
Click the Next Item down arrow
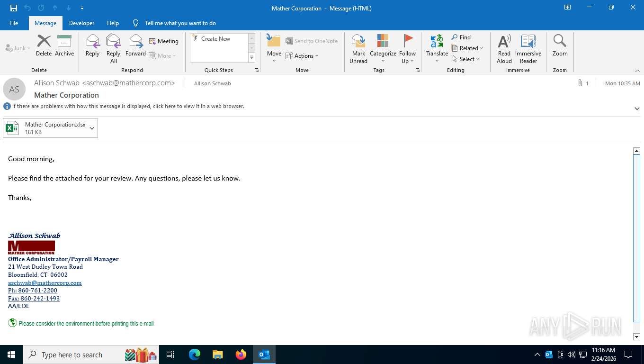point(69,8)
